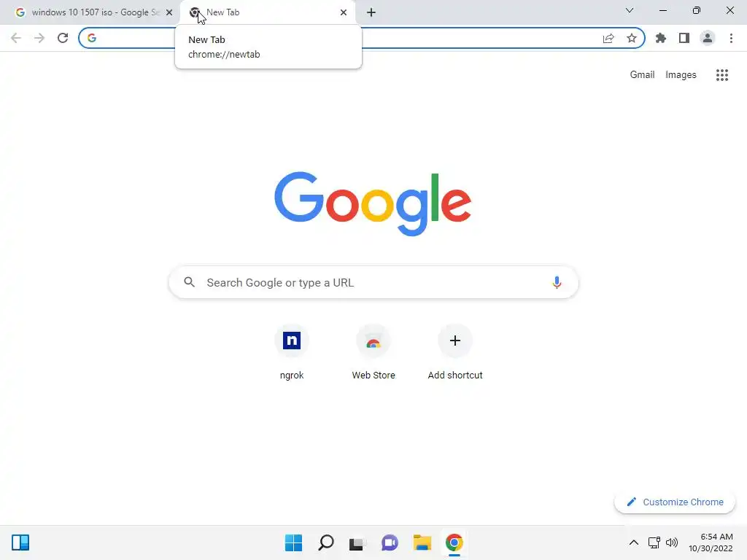
Task: Open the ngrok shortcut tile
Action: point(292,352)
